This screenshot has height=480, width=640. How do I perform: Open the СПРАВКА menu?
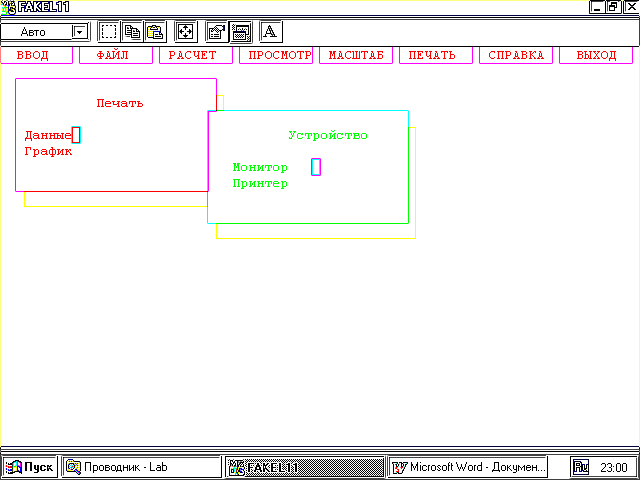[x=516, y=55]
